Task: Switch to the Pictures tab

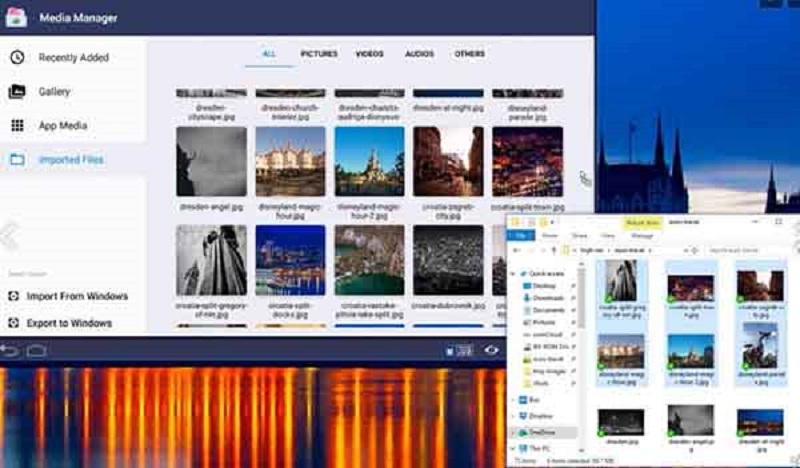Action: coord(319,54)
